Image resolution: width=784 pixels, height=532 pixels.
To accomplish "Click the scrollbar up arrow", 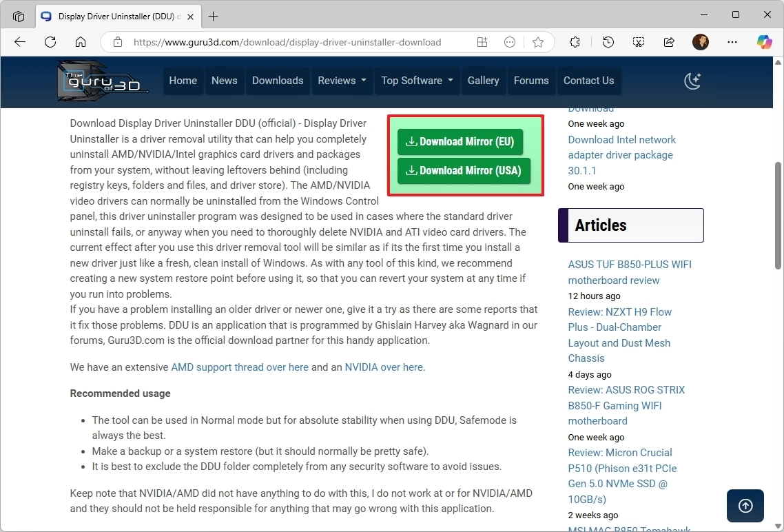I will pyautogui.click(x=778, y=62).
